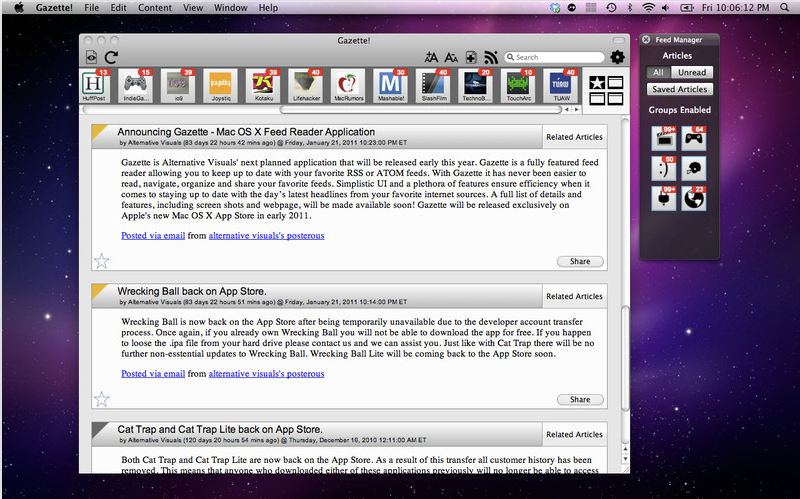Close the Feed Manager panel

point(646,39)
